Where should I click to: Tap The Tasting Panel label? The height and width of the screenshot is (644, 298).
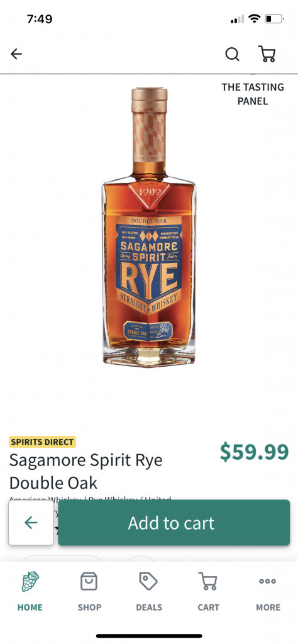pyautogui.click(x=253, y=94)
